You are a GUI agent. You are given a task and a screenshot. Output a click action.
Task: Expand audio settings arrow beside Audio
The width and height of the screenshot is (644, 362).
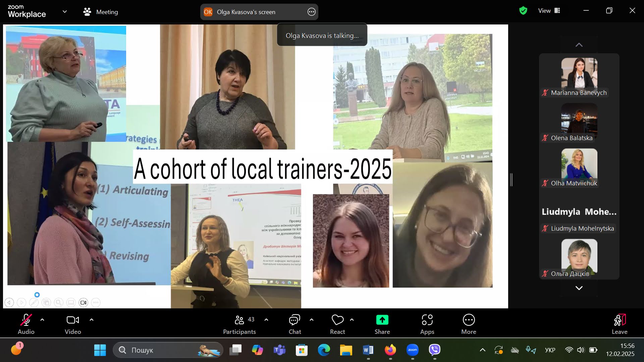pos(42,320)
